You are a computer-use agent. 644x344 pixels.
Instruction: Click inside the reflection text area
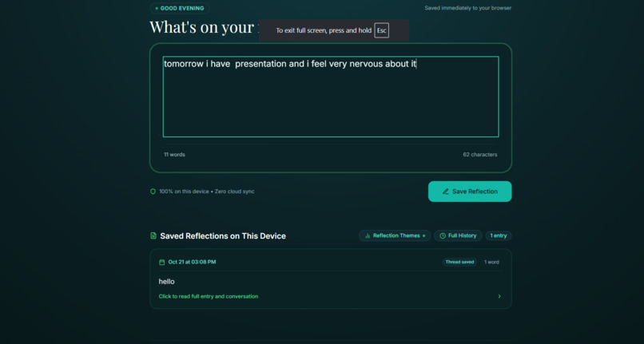click(331, 97)
